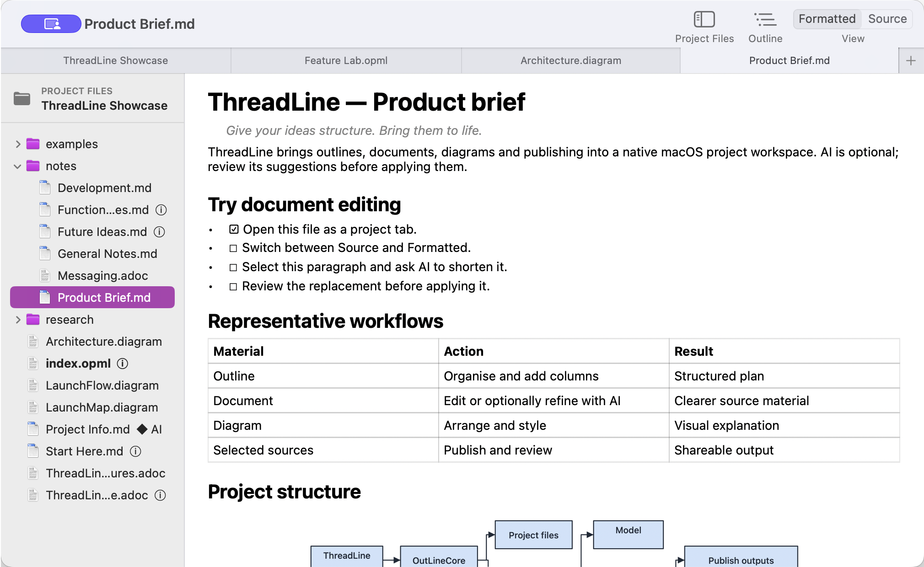This screenshot has height=567, width=924.
Task: Click the project folder icon in sidebar header
Action: 22,98
